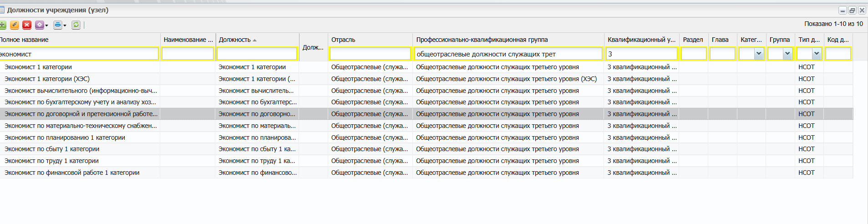Click the Глава column header
The image size is (868, 224).
720,40
